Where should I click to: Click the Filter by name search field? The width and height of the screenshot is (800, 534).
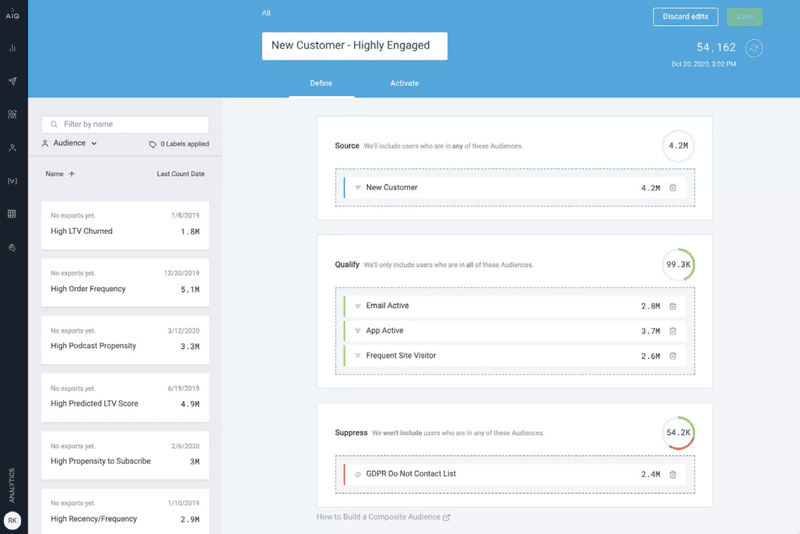tap(126, 124)
